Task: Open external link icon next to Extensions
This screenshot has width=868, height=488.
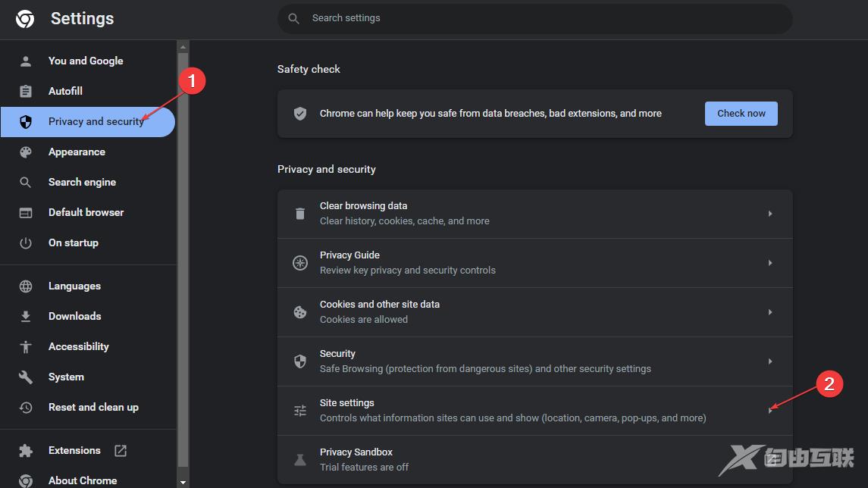Action: (x=121, y=451)
